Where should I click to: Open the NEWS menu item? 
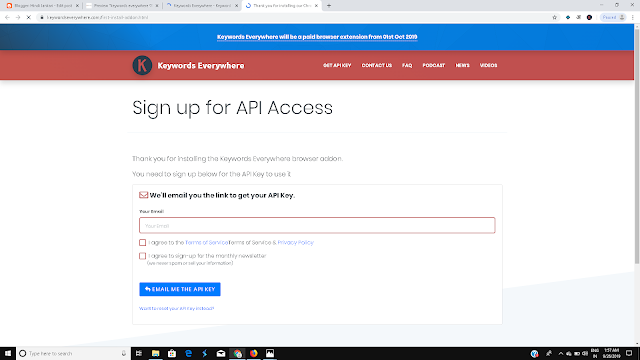[x=462, y=65]
